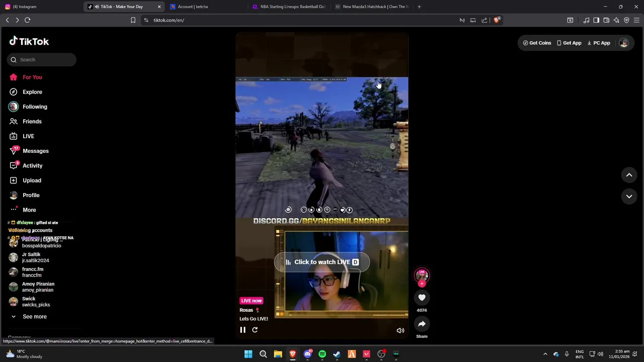Open the Friends page
The image size is (644, 362).
pyautogui.click(x=32, y=122)
